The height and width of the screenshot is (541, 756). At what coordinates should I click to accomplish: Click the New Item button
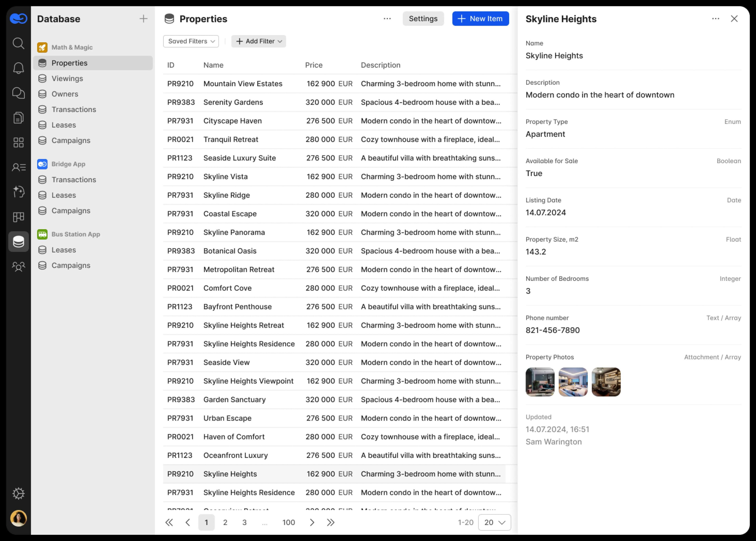pyautogui.click(x=480, y=19)
